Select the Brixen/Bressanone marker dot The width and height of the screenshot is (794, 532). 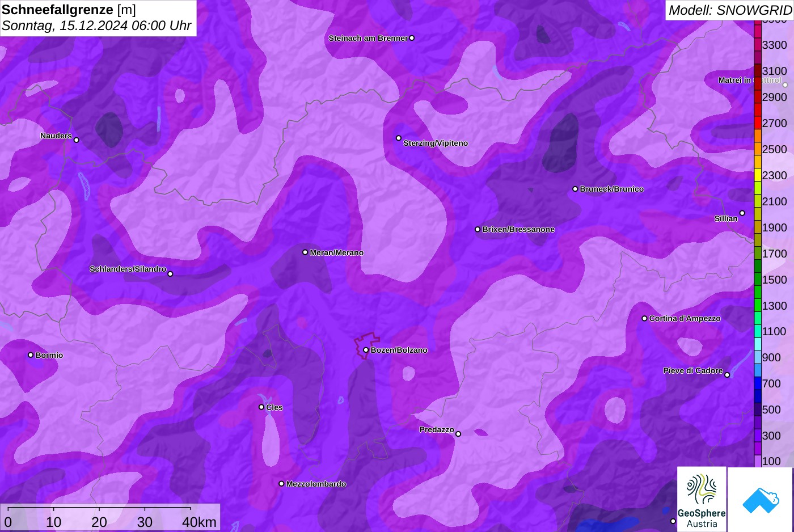point(478,229)
